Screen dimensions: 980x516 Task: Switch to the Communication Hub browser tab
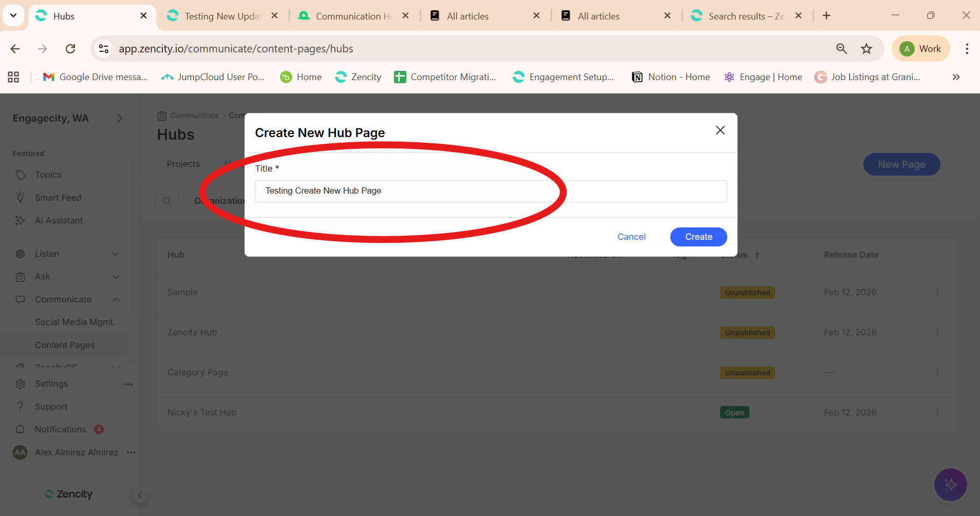(x=353, y=16)
